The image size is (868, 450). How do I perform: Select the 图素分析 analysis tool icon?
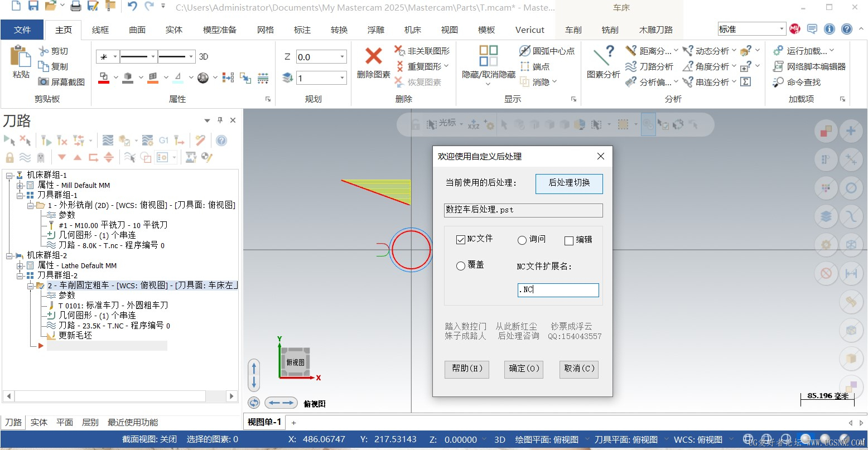pyautogui.click(x=604, y=56)
